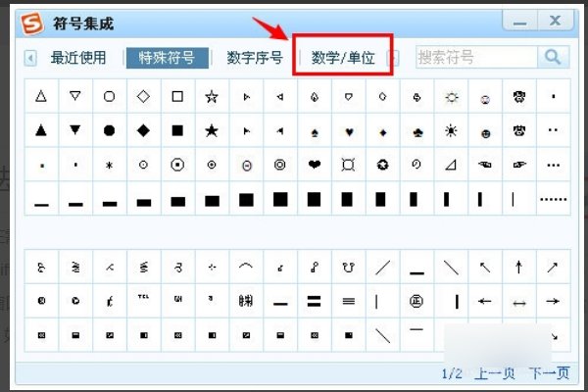588x392 pixels.
Task: Choose the solid heart suit ♥ symbol
Action: [x=349, y=130]
